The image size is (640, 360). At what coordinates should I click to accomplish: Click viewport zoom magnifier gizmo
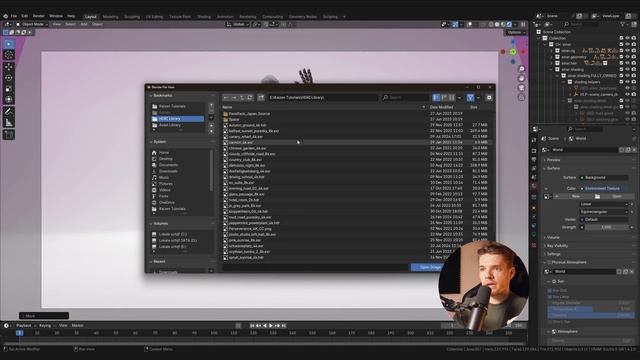pyautogui.click(x=521, y=69)
